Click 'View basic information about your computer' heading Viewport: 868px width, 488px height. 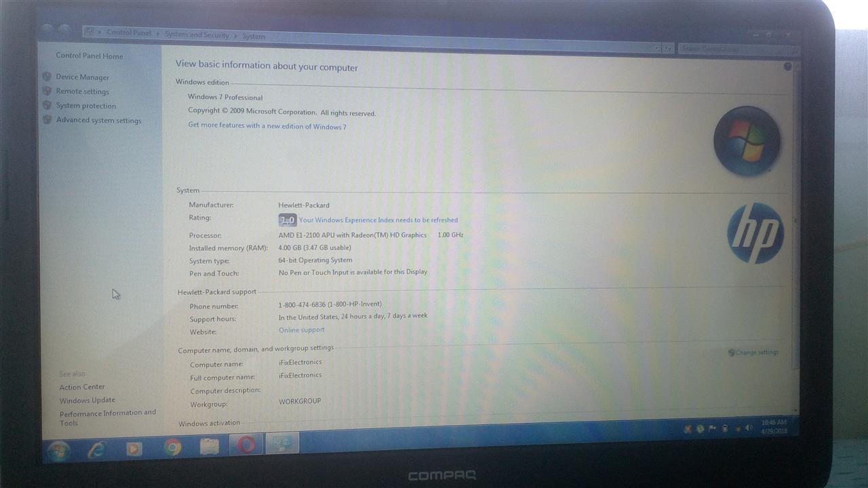(267, 66)
